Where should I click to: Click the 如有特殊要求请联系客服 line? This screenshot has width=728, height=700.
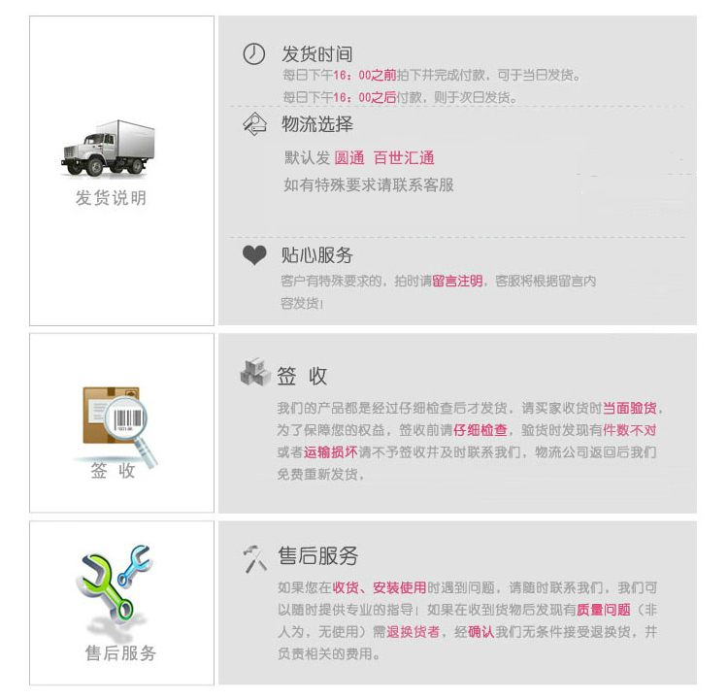[x=369, y=184]
